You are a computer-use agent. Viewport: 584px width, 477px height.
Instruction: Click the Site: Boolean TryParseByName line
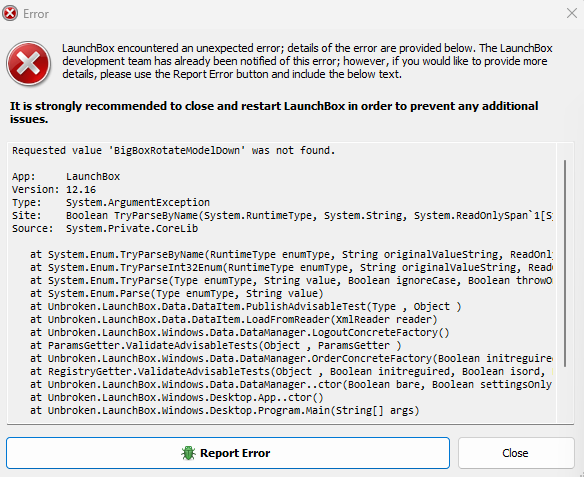click(282, 216)
